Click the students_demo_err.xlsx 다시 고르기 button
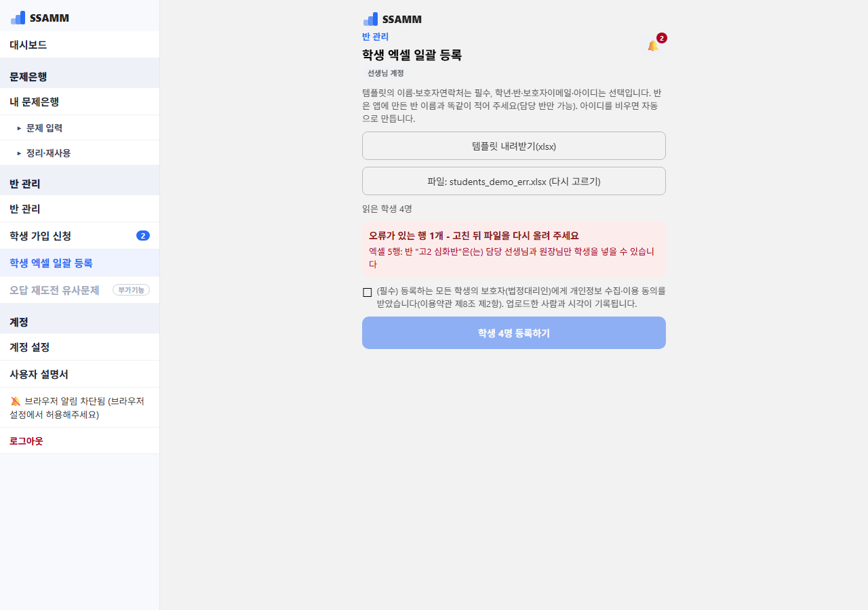 pyautogui.click(x=514, y=181)
